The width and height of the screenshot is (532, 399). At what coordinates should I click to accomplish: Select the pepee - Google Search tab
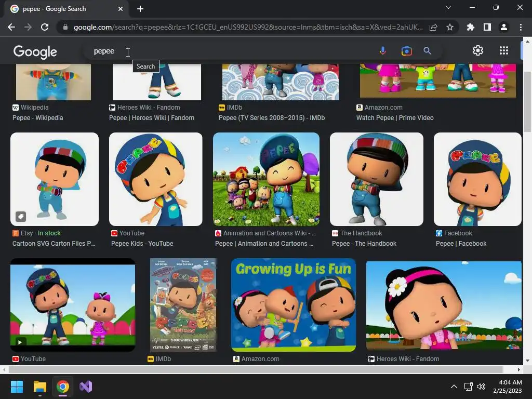click(x=66, y=9)
